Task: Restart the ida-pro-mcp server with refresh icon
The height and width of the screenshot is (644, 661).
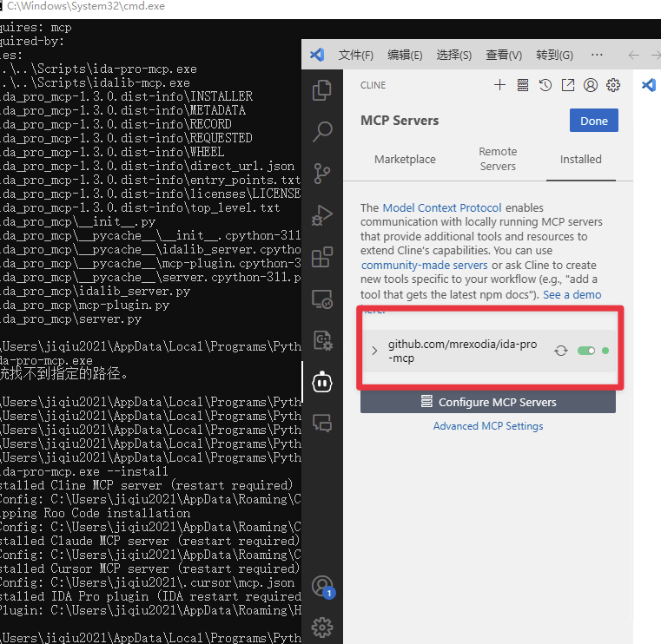Action: (x=560, y=351)
